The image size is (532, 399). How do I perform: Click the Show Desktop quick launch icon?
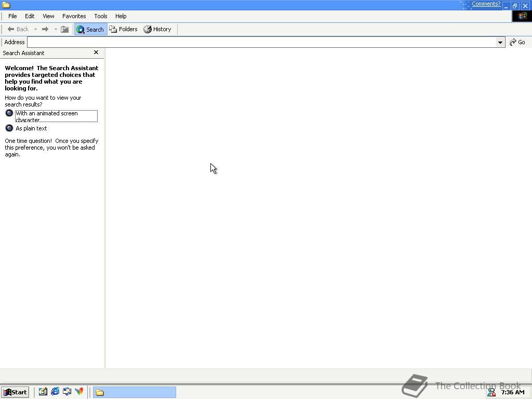67,392
